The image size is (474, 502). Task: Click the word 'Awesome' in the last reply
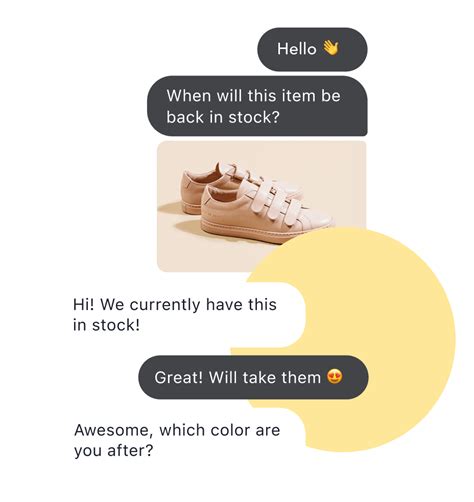point(112,430)
